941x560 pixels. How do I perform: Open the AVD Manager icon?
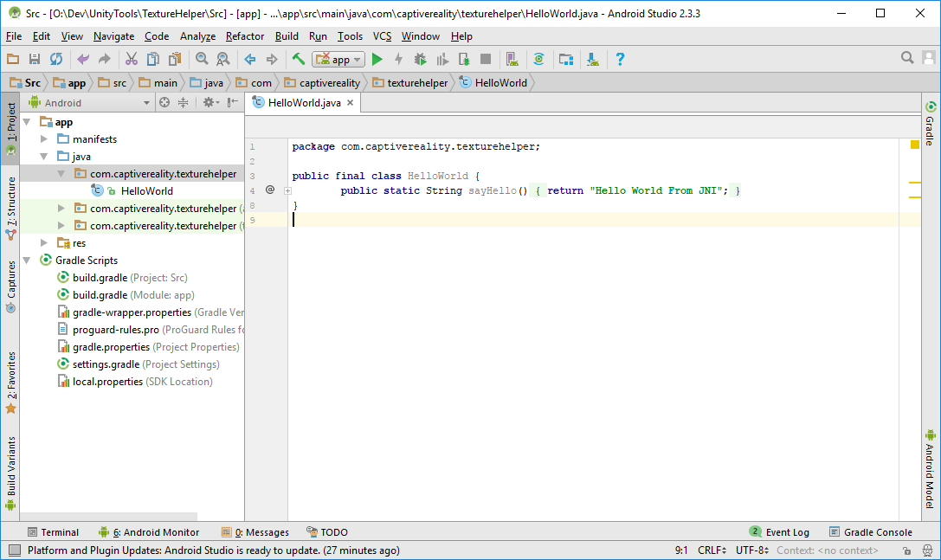(x=512, y=59)
